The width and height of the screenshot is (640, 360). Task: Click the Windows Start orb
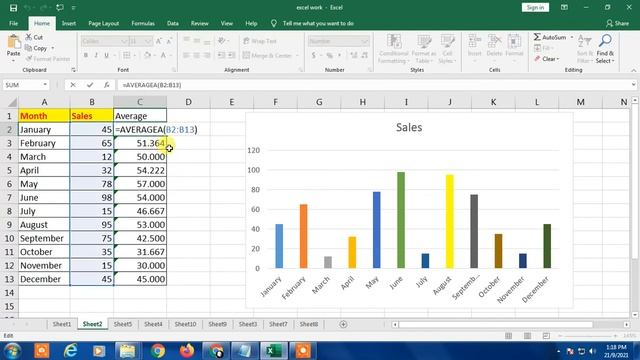point(13,351)
